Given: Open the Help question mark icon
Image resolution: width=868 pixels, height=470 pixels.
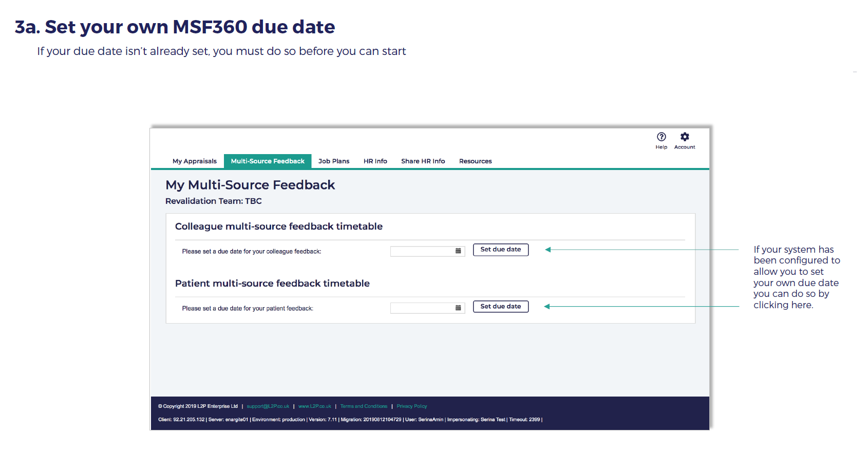Looking at the screenshot, I should [x=661, y=137].
